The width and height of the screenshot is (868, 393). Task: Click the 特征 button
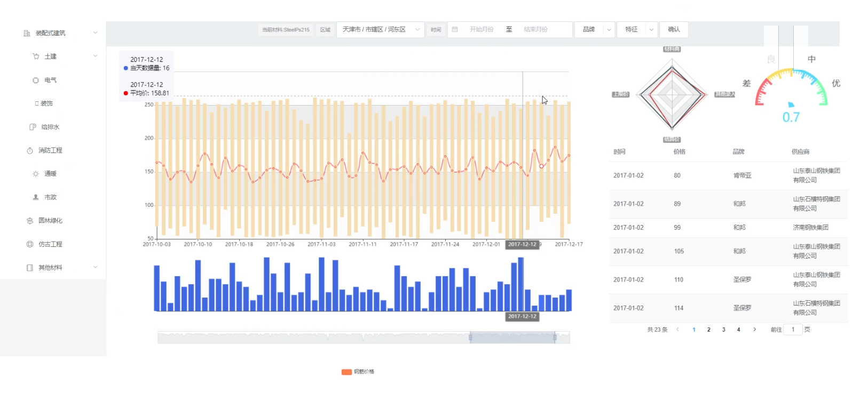point(632,29)
